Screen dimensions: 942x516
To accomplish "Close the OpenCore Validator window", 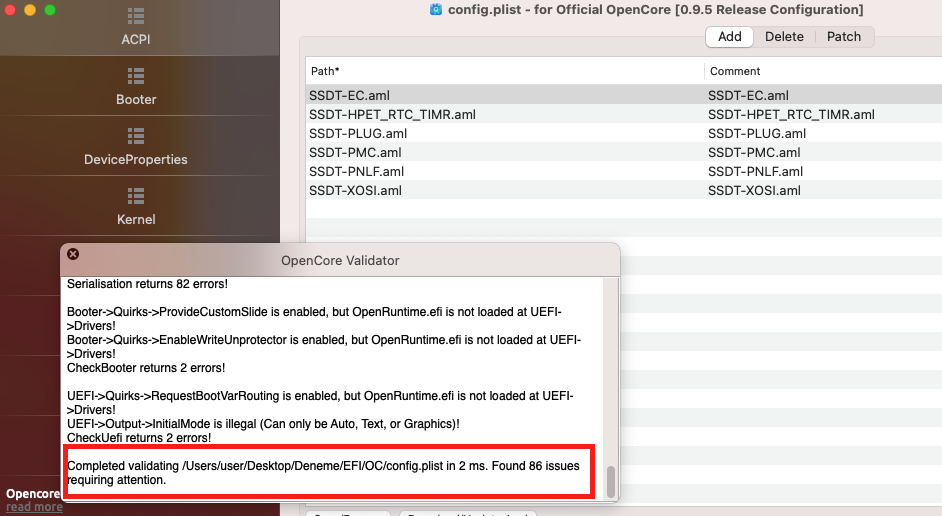I will 73,254.
